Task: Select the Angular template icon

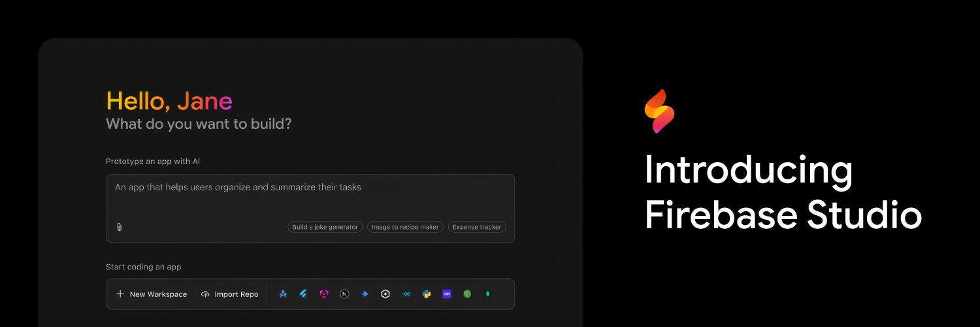Action: [324, 294]
